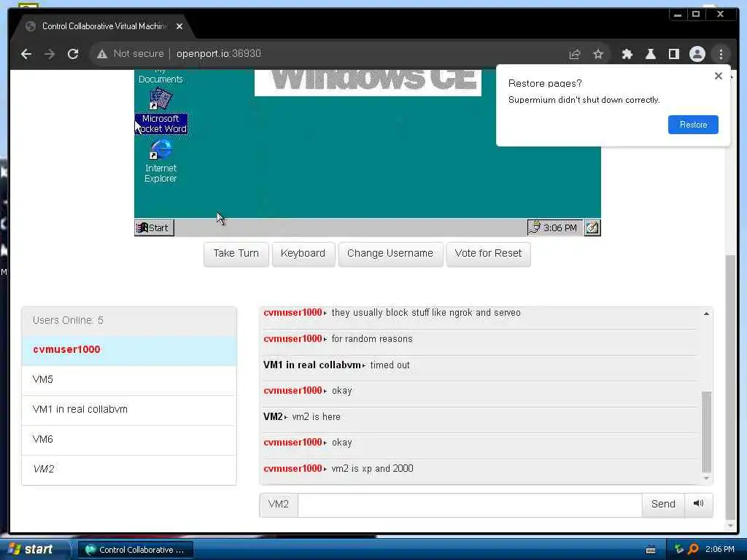This screenshot has height=560, width=747.
Task: Click the page vertical scrollbar thumb
Action: click(x=729, y=386)
